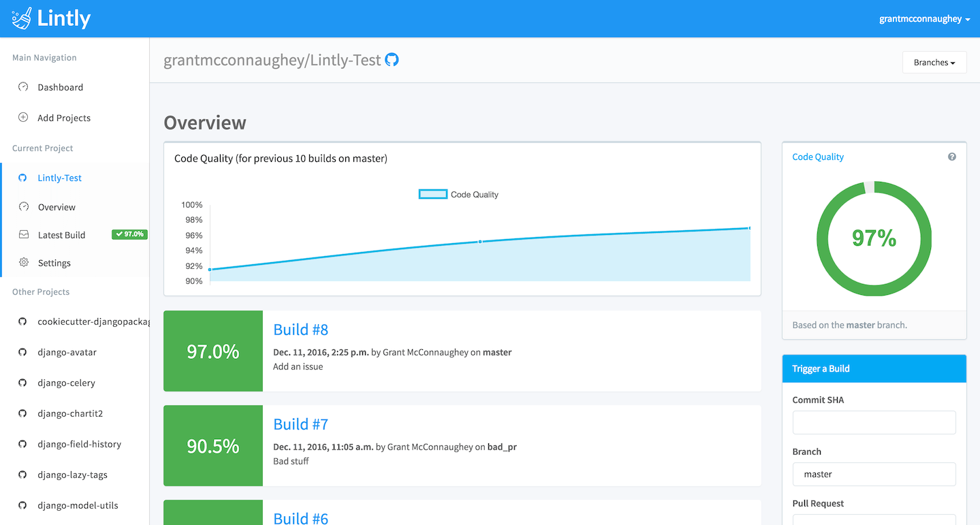
Task: Click GitHub icon next to Lintly-Test in sidebar
Action: point(22,178)
